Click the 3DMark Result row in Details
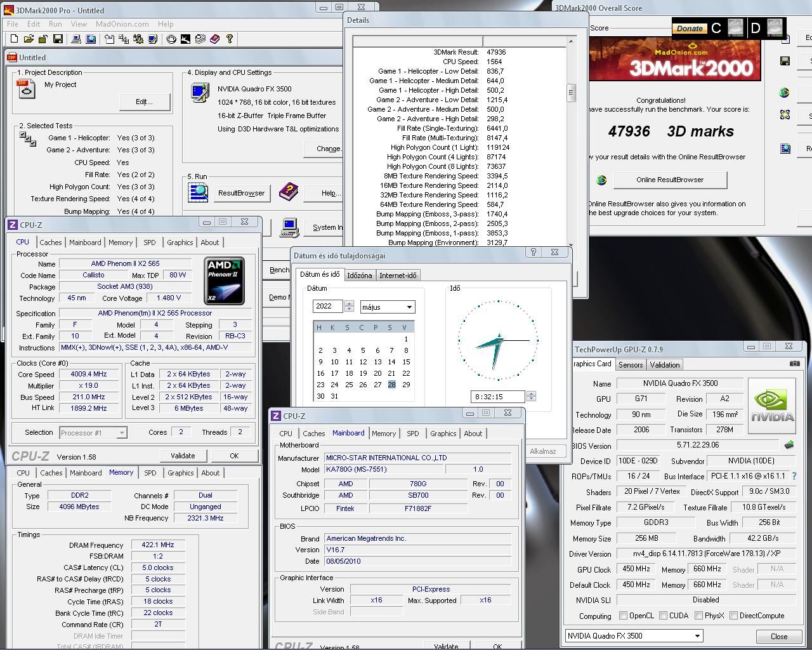The image size is (812, 650). click(x=459, y=52)
